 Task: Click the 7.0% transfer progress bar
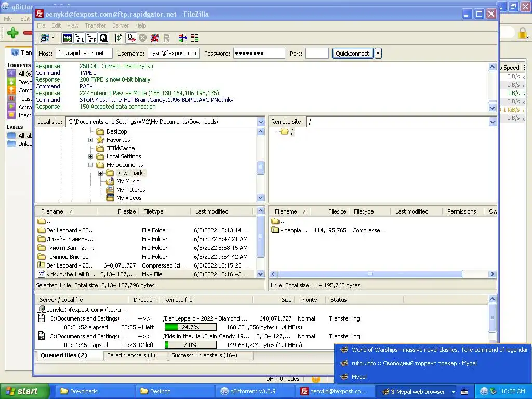(x=190, y=345)
